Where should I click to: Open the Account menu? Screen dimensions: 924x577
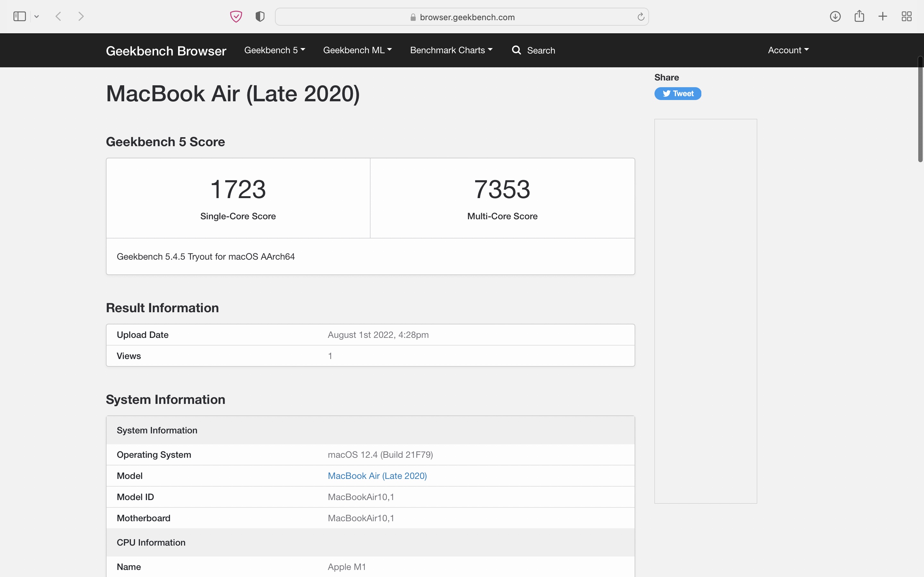(788, 50)
